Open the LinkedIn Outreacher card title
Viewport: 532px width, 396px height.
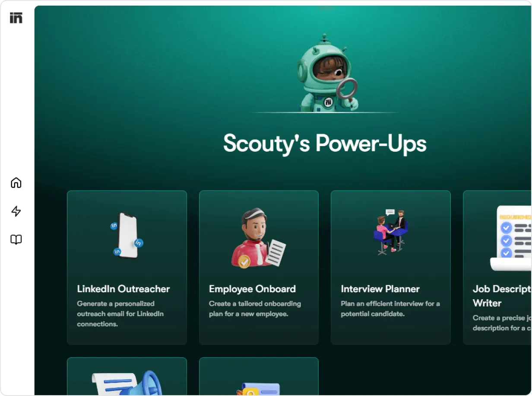123,289
